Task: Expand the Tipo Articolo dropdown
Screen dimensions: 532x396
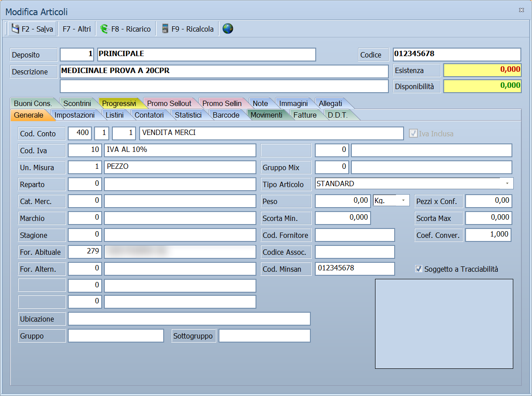Action: tap(507, 184)
